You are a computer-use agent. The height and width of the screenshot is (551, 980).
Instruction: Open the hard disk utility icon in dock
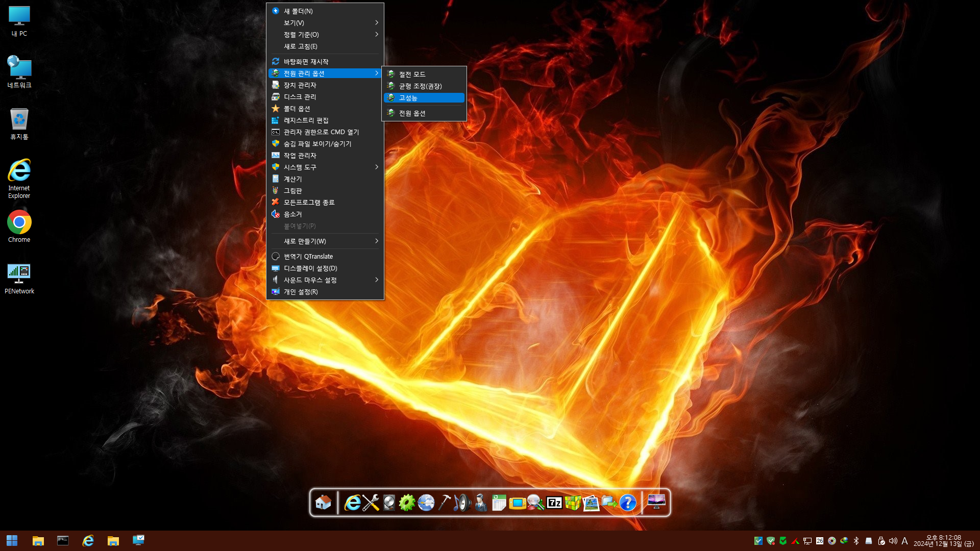point(389,503)
